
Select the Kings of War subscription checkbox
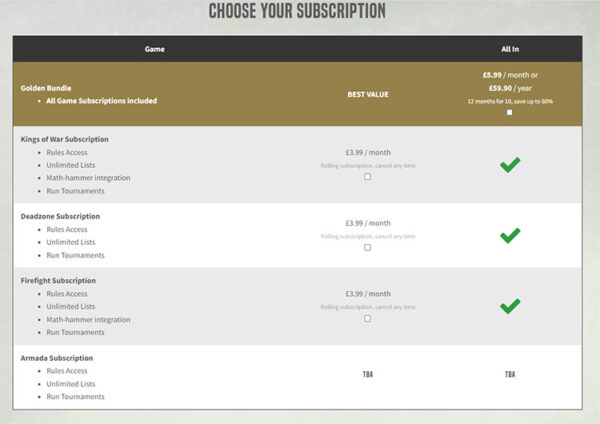pyautogui.click(x=367, y=177)
